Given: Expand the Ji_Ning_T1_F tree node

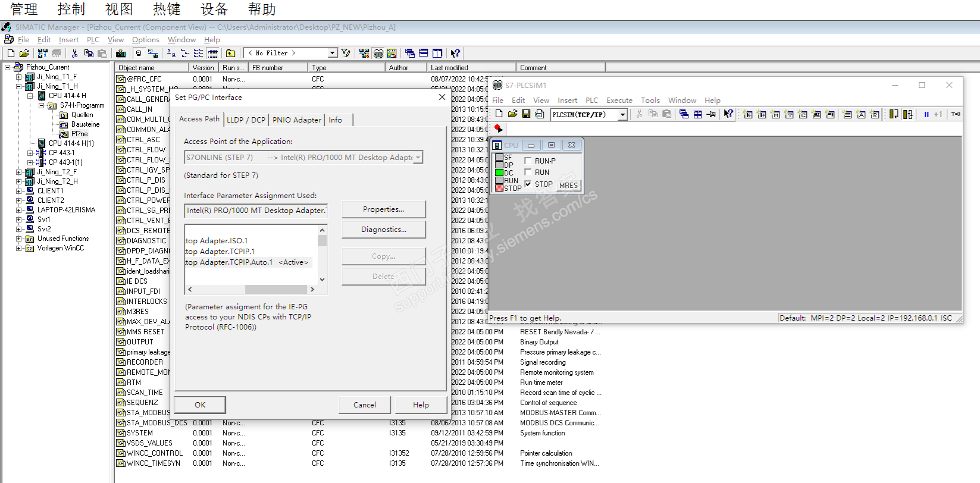Looking at the screenshot, I should pos(18,77).
